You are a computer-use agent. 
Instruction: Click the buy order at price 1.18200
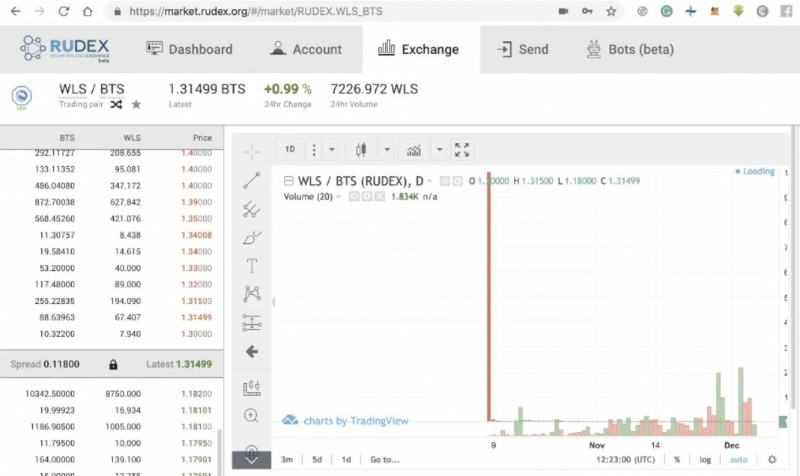point(112,394)
